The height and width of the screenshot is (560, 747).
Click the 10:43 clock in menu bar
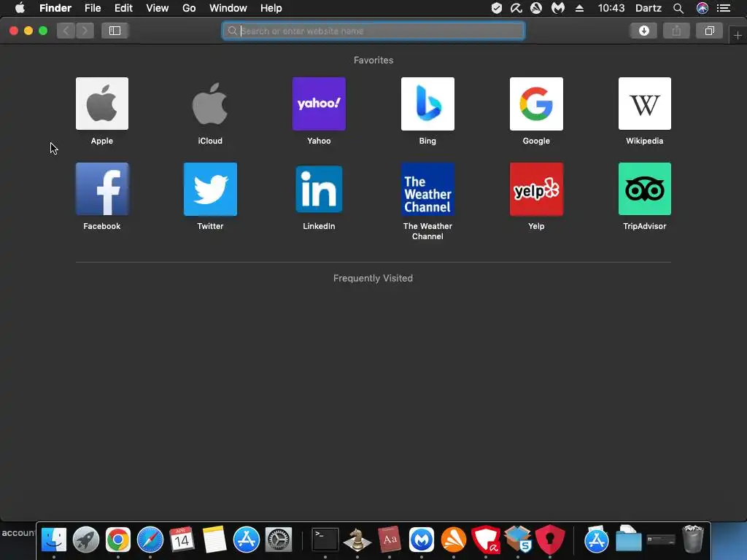[x=611, y=8]
